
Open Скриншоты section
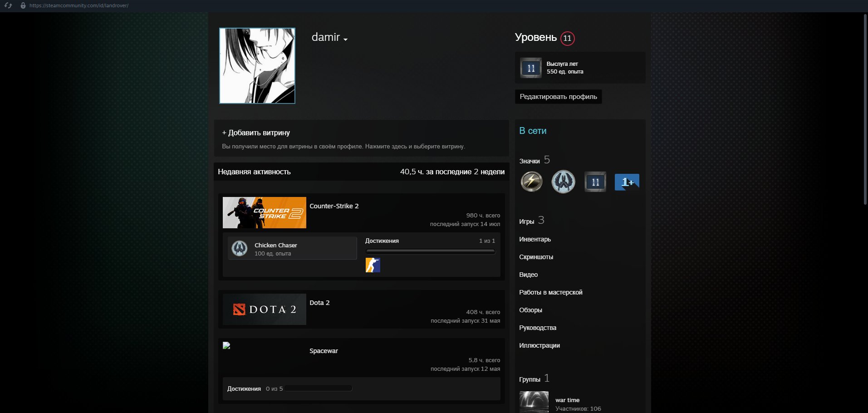[x=536, y=257]
